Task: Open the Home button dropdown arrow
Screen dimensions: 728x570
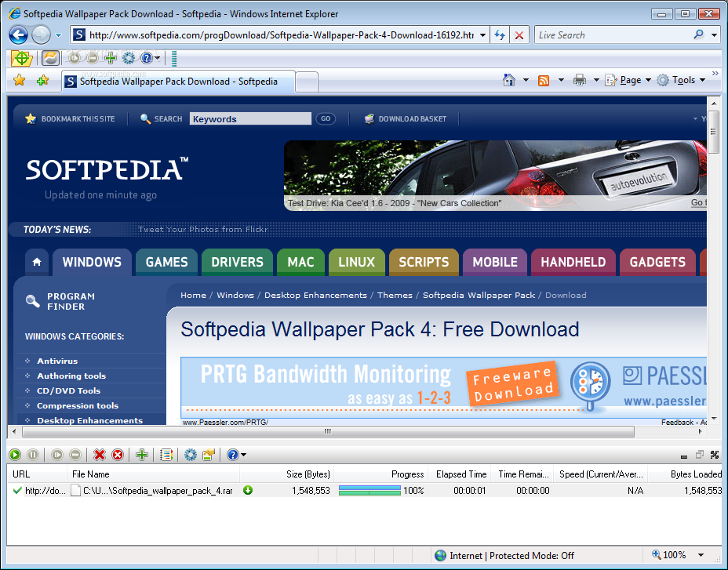Action: 526,80
